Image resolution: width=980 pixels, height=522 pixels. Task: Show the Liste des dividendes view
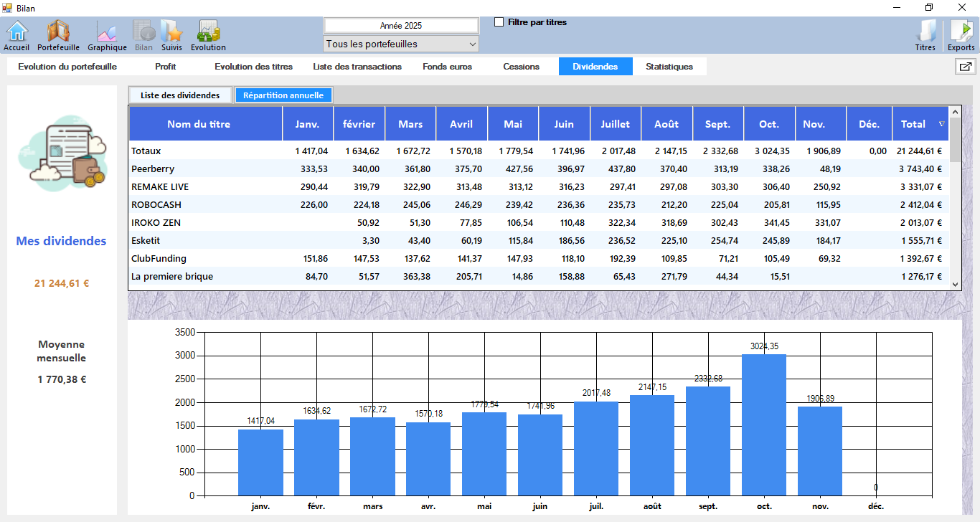[x=180, y=95]
